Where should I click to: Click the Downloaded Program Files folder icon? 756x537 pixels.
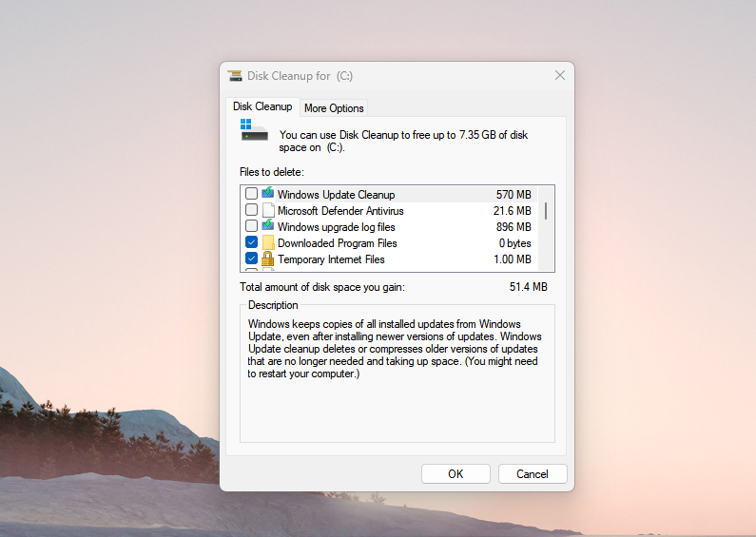pos(268,242)
